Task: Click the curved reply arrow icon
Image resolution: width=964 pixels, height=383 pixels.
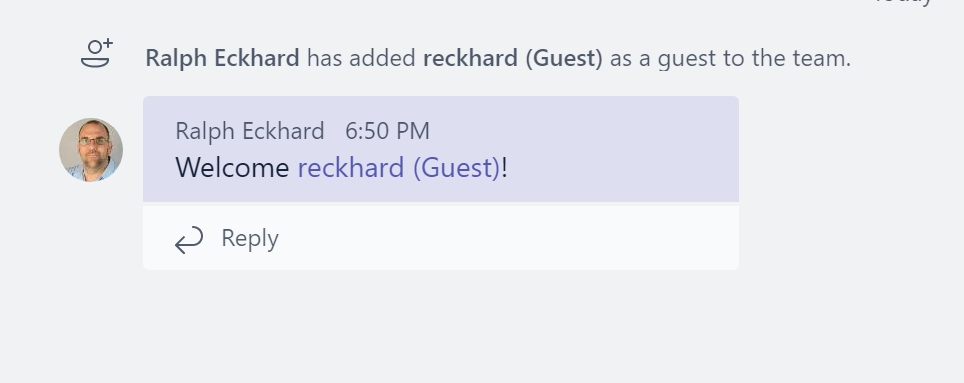Action: pyautogui.click(x=189, y=239)
